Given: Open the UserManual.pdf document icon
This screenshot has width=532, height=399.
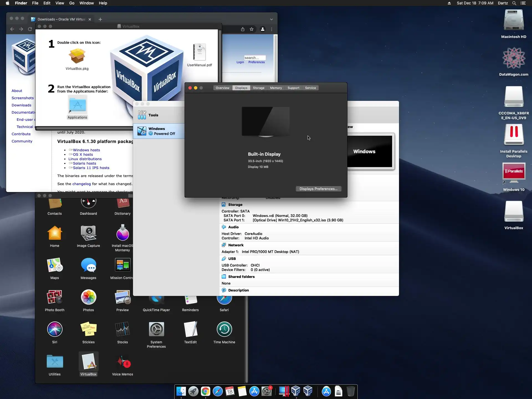Looking at the screenshot, I should pos(199,52).
